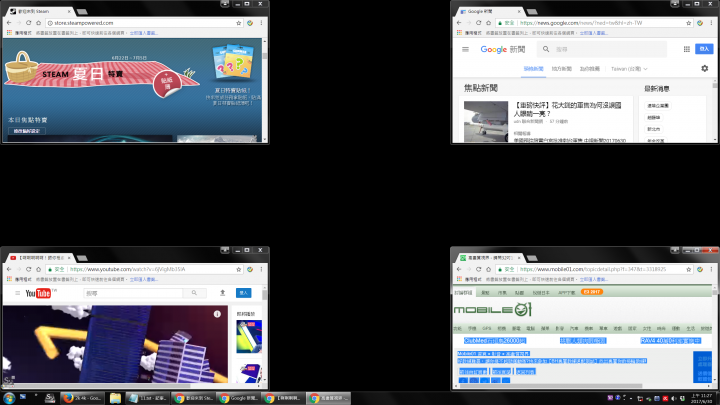Open the info card on YouTube video
This screenshot has height=405, width=720.
click(x=217, y=314)
